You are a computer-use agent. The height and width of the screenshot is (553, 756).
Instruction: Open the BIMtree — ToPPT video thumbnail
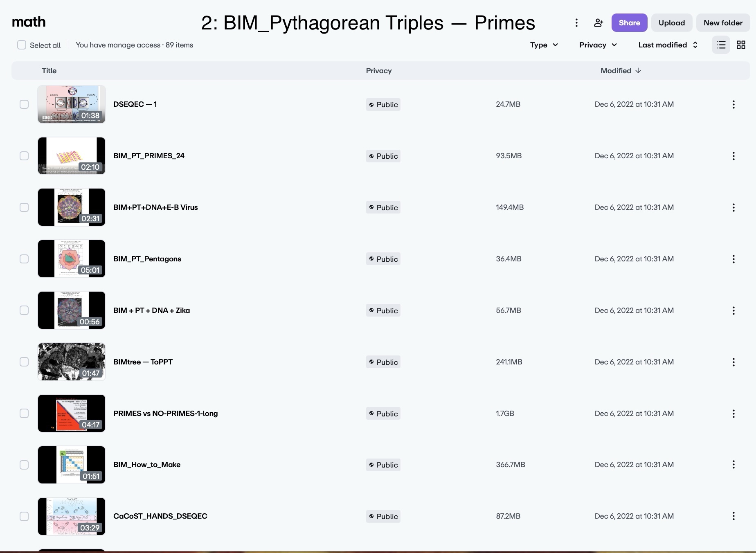click(72, 362)
